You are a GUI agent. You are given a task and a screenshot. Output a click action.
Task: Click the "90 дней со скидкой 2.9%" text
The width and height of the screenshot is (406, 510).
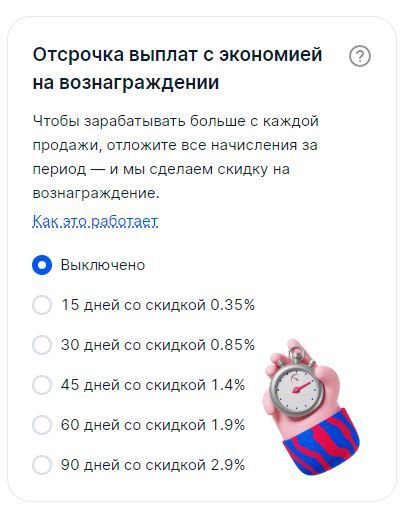pos(153,465)
